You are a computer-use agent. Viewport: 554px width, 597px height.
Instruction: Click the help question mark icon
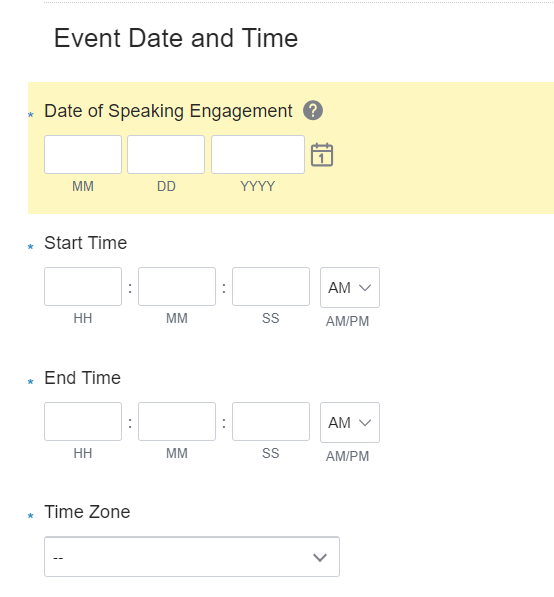point(313,111)
